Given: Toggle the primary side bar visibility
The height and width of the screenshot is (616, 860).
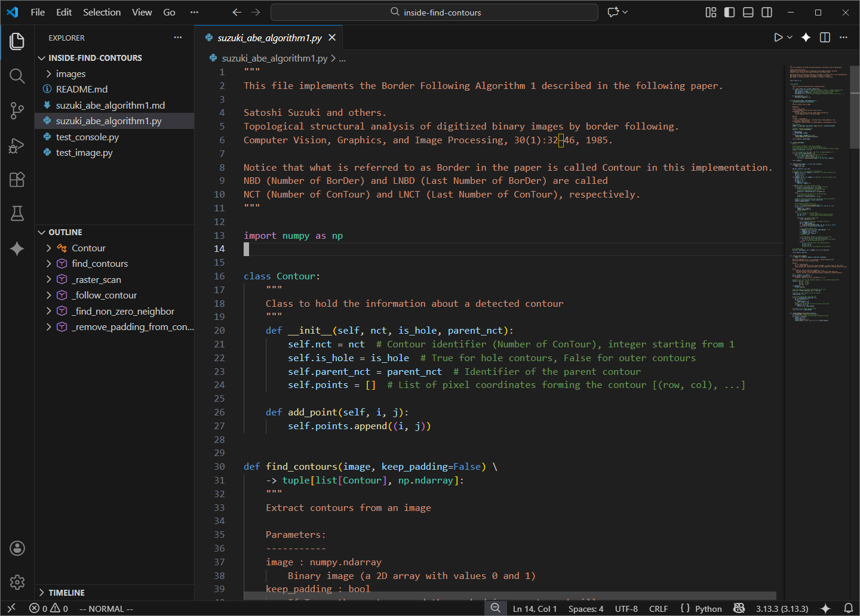Looking at the screenshot, I should [729, 13].
